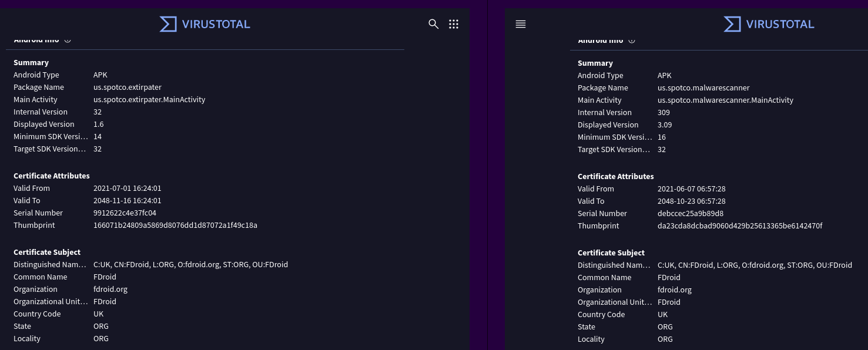Click Displayed Version value 3.09
Viewport: 868px width, 350px height.
[x=665, y=125]
